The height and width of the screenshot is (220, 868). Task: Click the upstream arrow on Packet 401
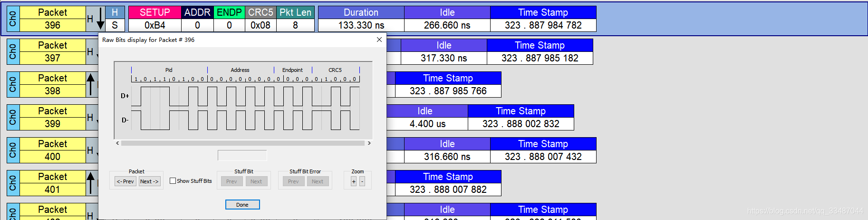[91, 183]
